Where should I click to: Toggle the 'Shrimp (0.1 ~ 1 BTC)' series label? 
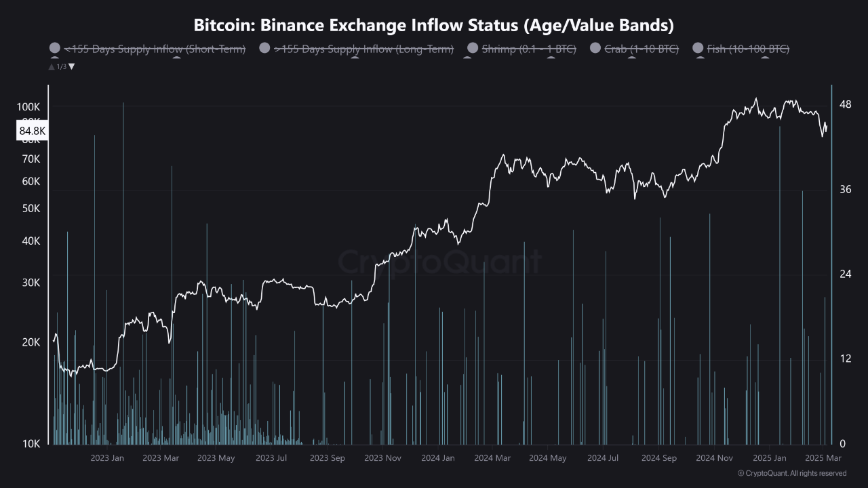pyautogui.click(x=528, y=49)
